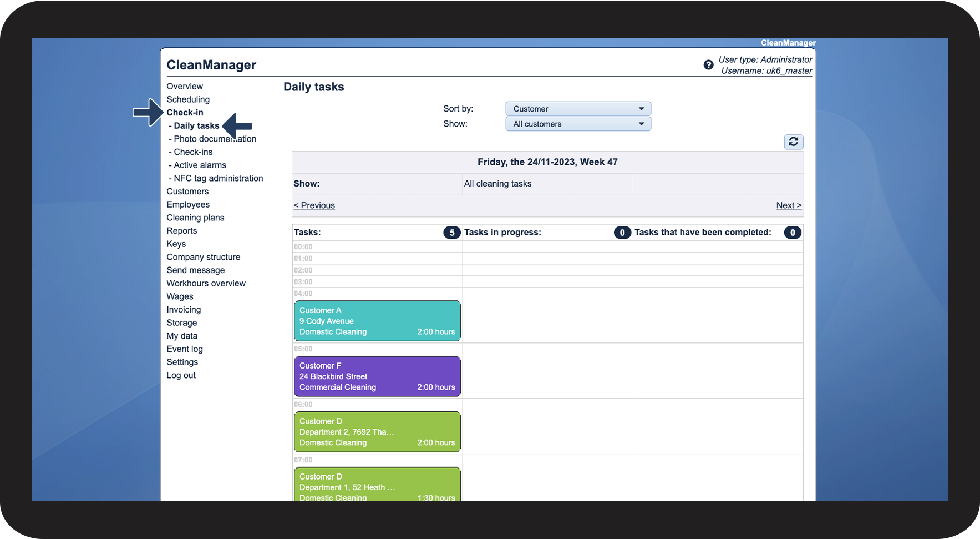Viewport: 980px width, 539px height.
Task: Select Photo documentation in sidebar
Action: (x=215, y=139)
